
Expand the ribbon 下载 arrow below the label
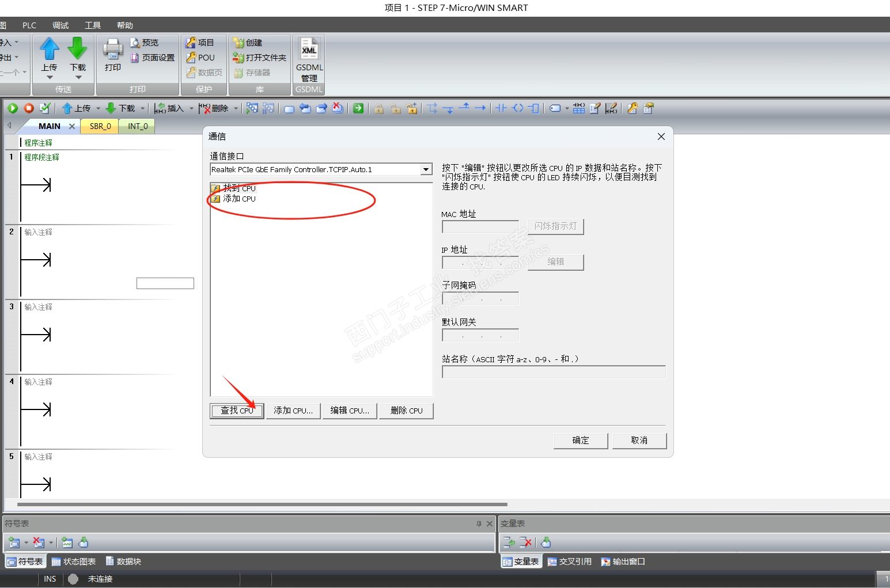click(78, 77)
